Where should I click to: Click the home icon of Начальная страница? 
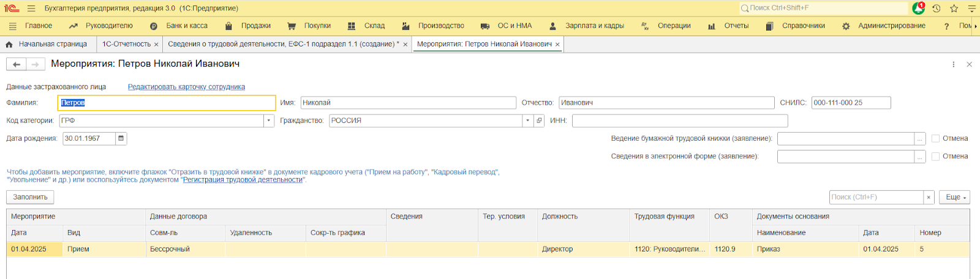[x=9, y=45]
